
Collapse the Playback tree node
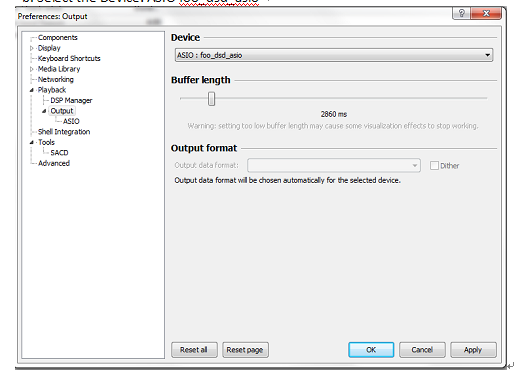click(32, 90)
